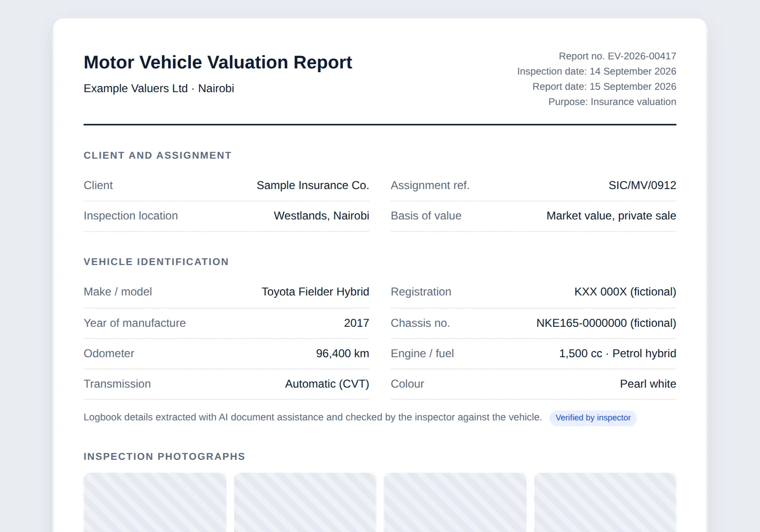Viewport: 760px width, 532px height.
Task: Click the "Motor Vehicle Valuation Report" title
Action: 218,62
